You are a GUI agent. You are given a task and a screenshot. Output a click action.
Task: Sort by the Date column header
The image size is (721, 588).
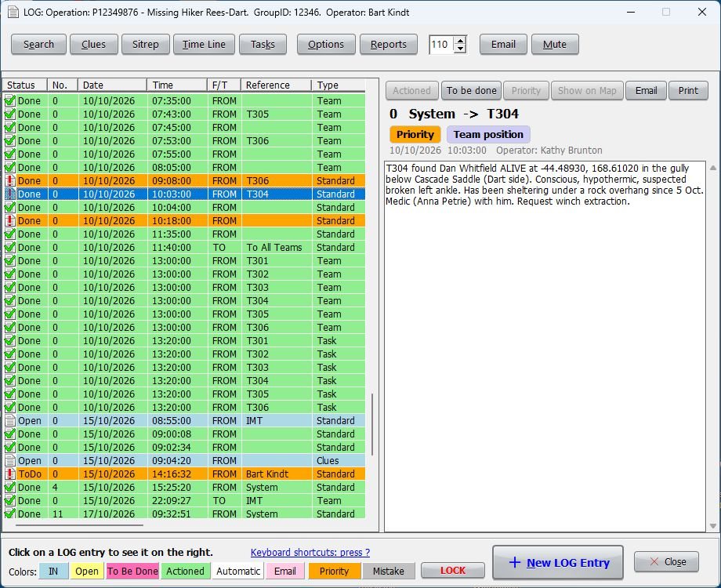click(x=112, y=85)
